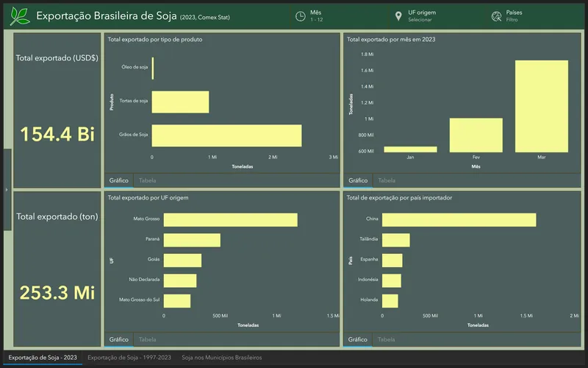Image resolution: width=588 pixels, height=368 pixels.
Task: Click the Mato Grosso axis label
Action: point(146,219)
